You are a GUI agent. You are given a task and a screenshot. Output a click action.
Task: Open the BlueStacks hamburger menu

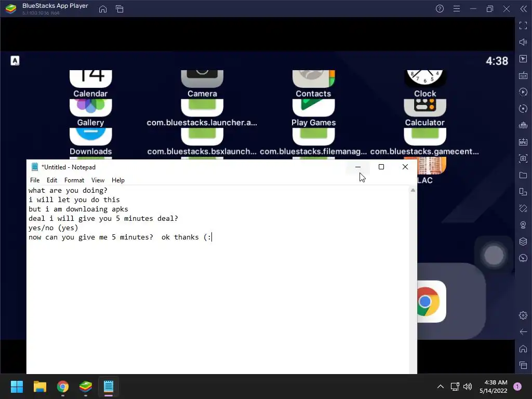click(x=457, y=9)
